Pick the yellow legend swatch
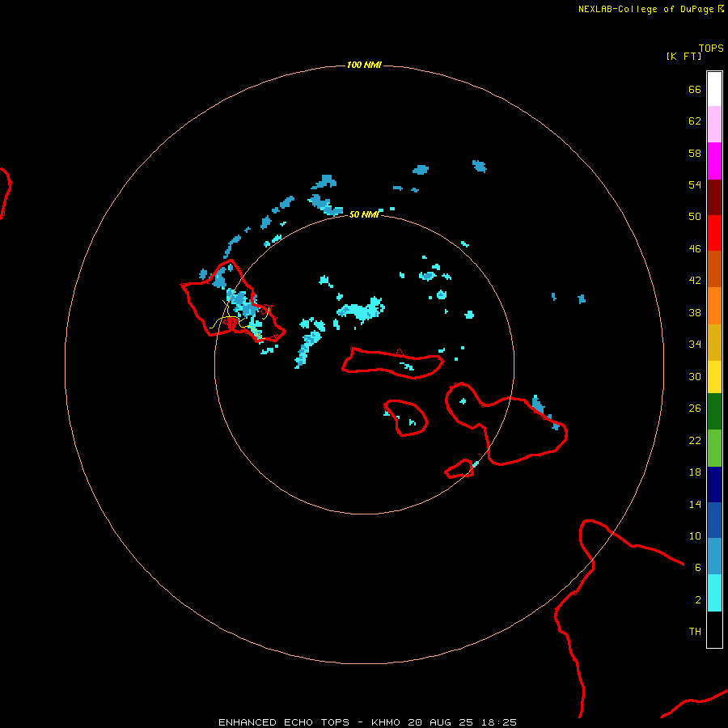 pyautogui.click(x=714, y=377)
